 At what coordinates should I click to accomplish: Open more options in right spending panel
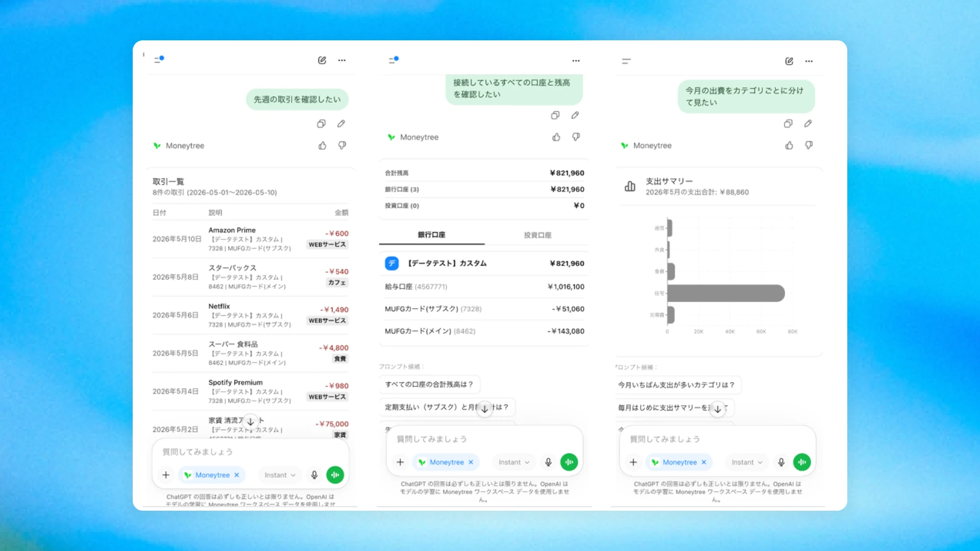(x=809, y=61)
